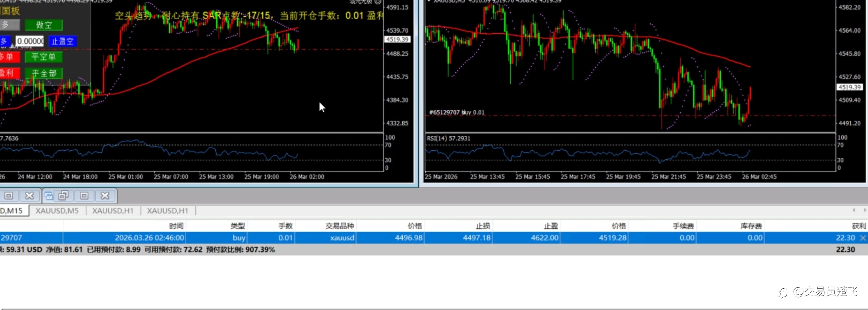This screenshot has height=310, width=868.
Task: Click the 4519.39 price tag on the M5 chart
Action: pos(850,87)
